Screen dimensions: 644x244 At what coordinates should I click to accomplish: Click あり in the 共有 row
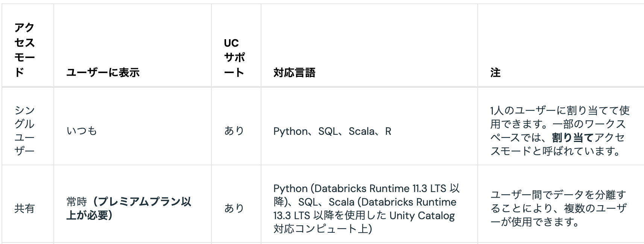[234, 208]
